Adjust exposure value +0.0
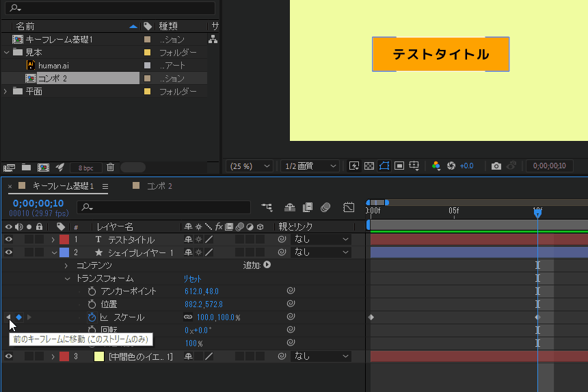The height and width of the screenshot is (392, 588). point(466,166)
